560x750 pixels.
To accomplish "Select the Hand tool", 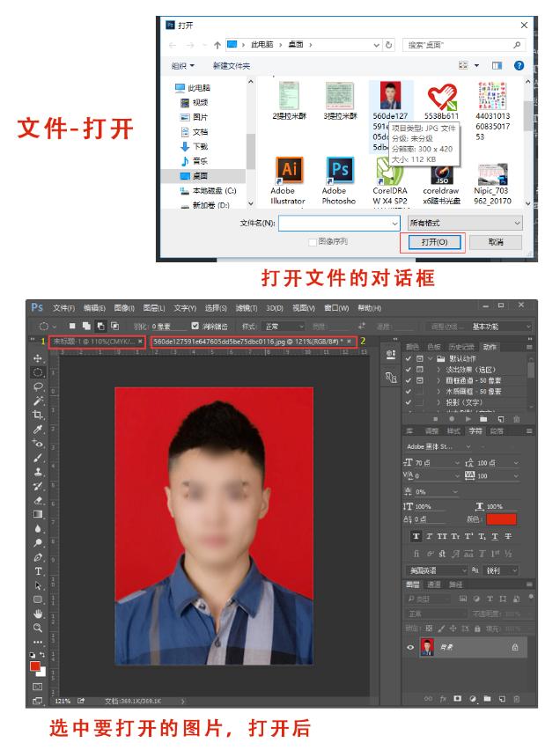I will [38, 614].
